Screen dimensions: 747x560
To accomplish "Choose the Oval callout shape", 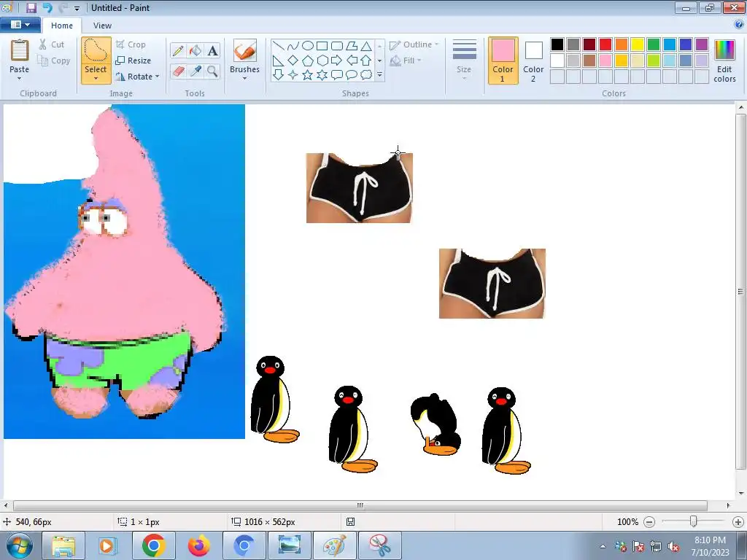I will pyautogui.click(x=352, y=75).
